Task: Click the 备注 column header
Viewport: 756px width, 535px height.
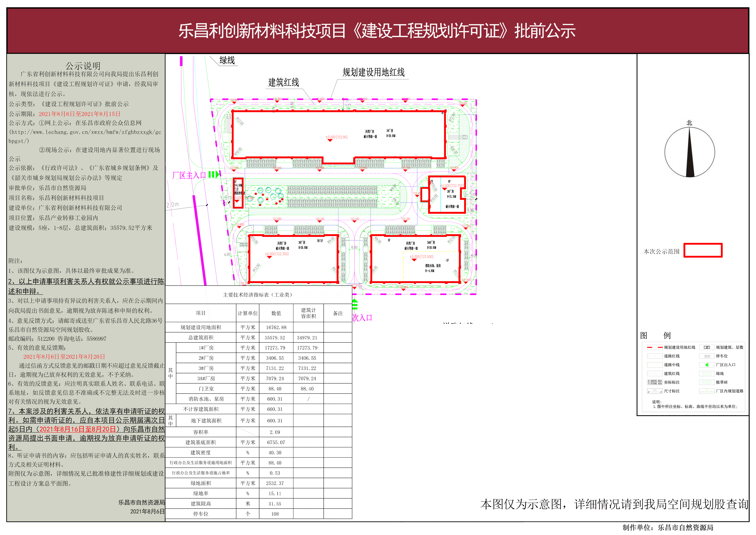Action: click(x=338, y=313)
